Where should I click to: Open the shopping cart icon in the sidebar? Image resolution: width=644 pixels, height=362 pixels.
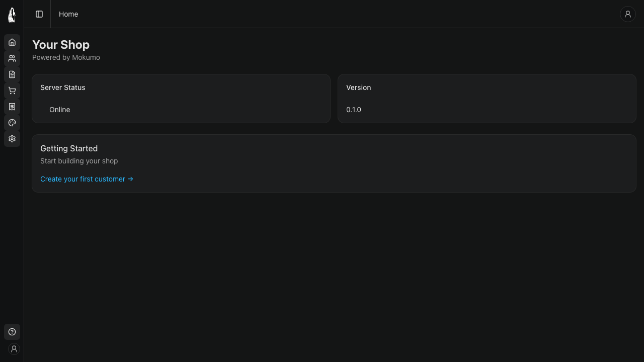12,90
